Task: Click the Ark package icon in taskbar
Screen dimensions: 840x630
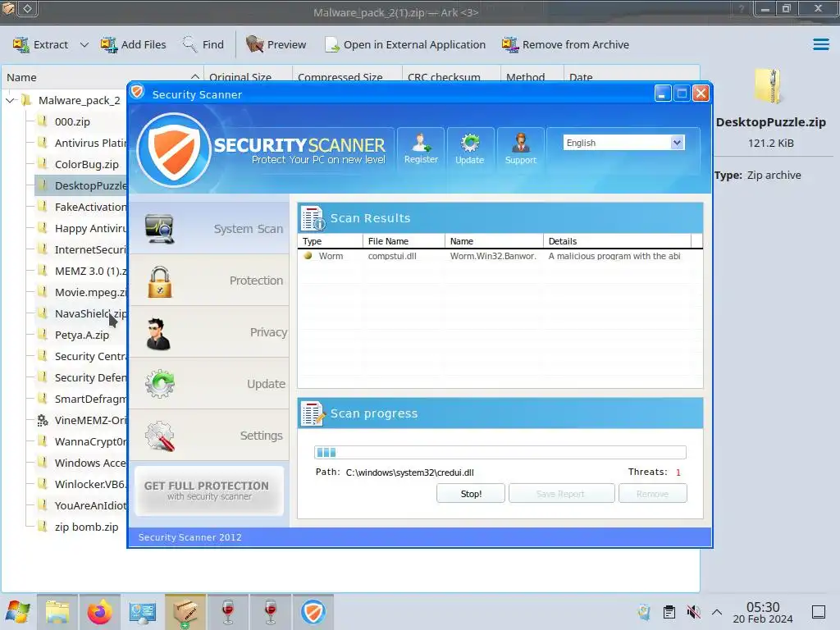Action: point(185,612)
